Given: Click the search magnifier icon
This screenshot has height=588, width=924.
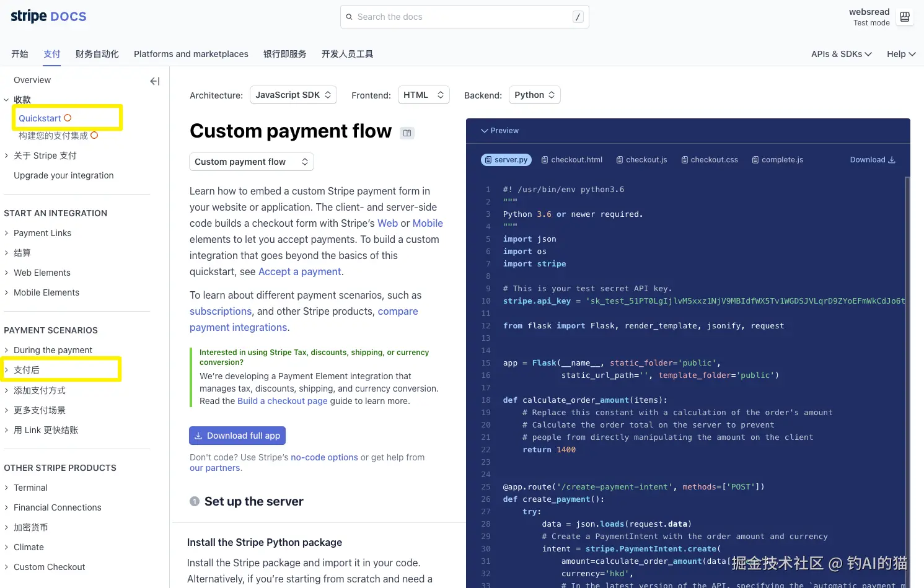Looking at the screenshot, I should click(x=350, y=17).
